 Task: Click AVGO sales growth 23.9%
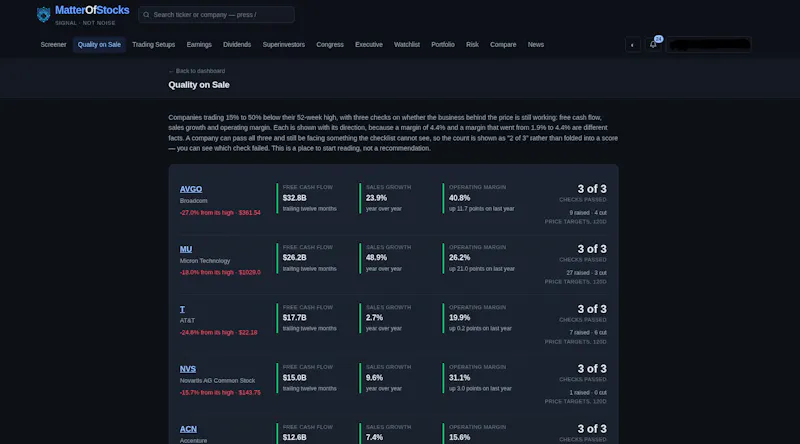point(376,198)
